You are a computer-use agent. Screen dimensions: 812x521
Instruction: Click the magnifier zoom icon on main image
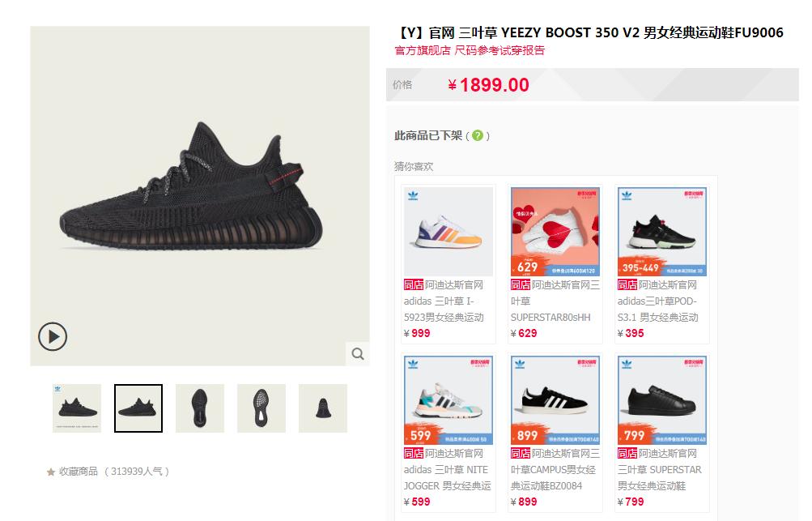358,354
